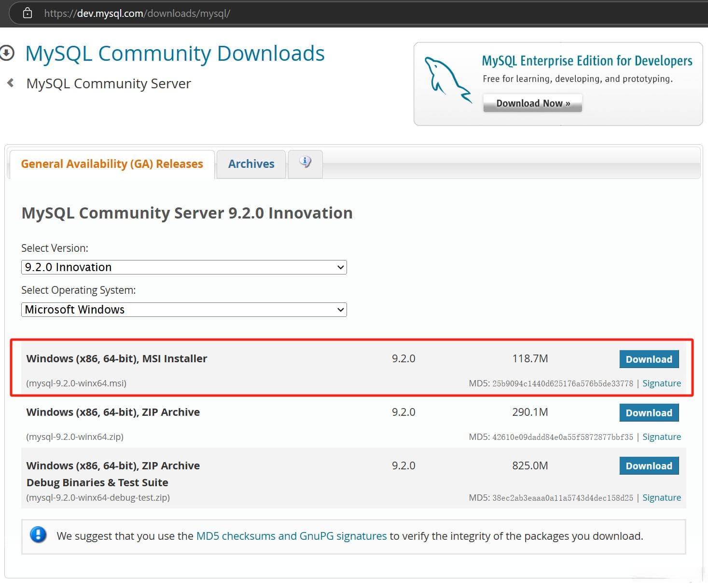Download the 290.1M ZIP Archive
708x588 pixels.
[649, 412]
